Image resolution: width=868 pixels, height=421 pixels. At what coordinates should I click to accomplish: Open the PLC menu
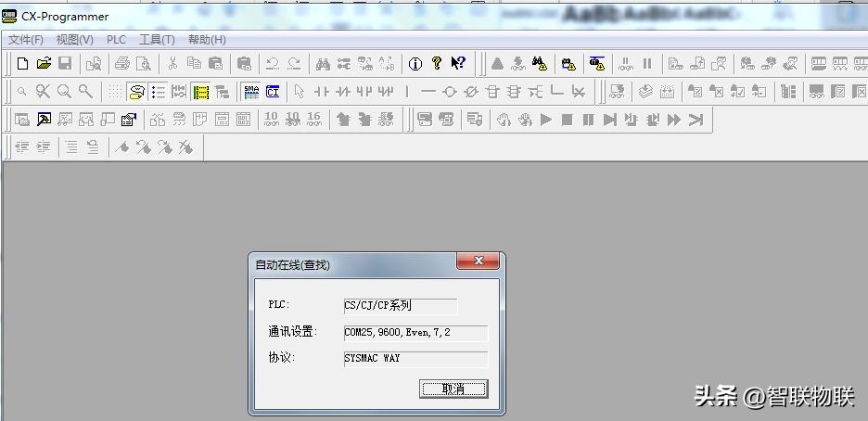click(116, 40)
